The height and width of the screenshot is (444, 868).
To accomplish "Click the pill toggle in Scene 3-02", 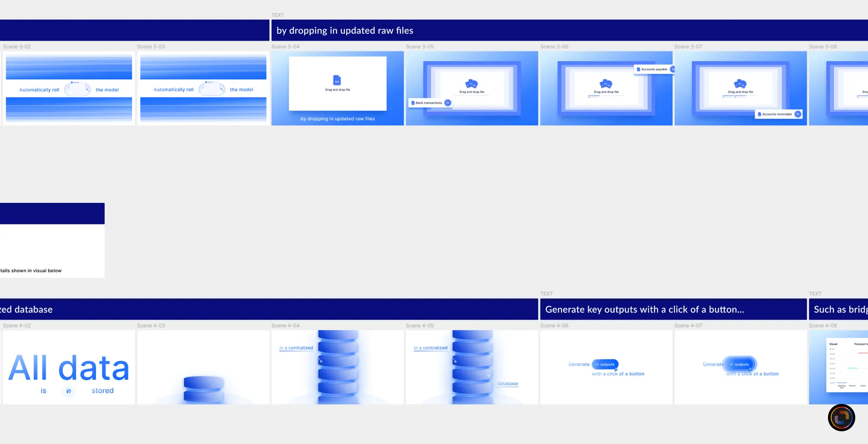I will pyautogui.click(x=77, y=89).
